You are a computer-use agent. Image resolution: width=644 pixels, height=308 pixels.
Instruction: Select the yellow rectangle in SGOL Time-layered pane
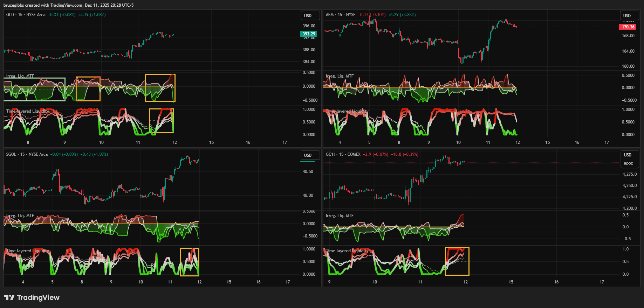[189, 248]
